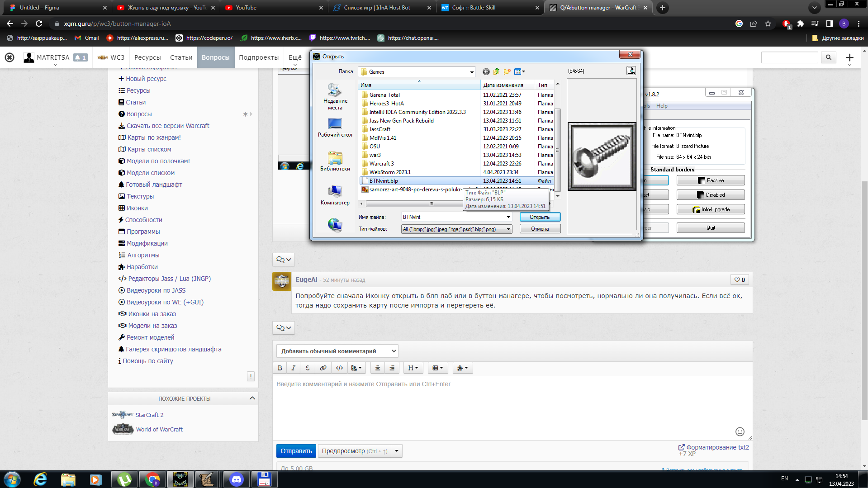Select the Jass New Gen Pack Rebuild folder
The image size is (868, 488).
tap(457, 121)
